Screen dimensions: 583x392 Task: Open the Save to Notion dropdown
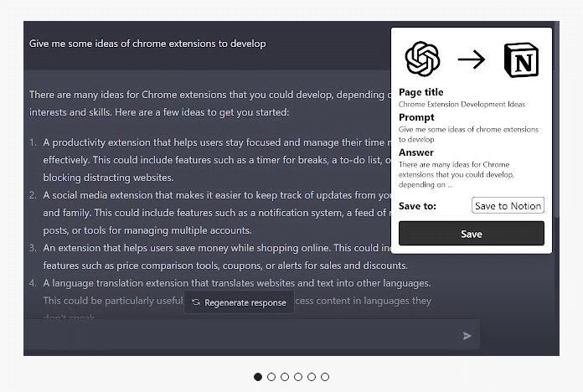pos(508,206)
